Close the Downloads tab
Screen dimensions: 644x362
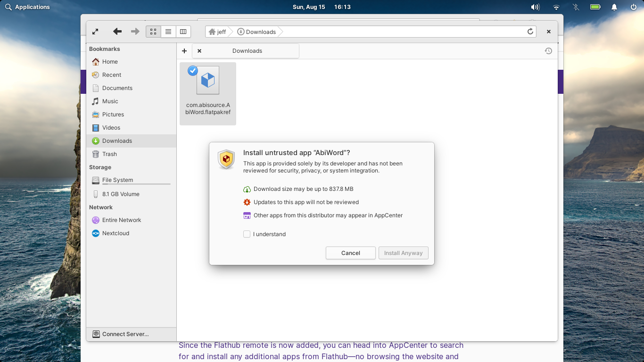tap(199, 51)
